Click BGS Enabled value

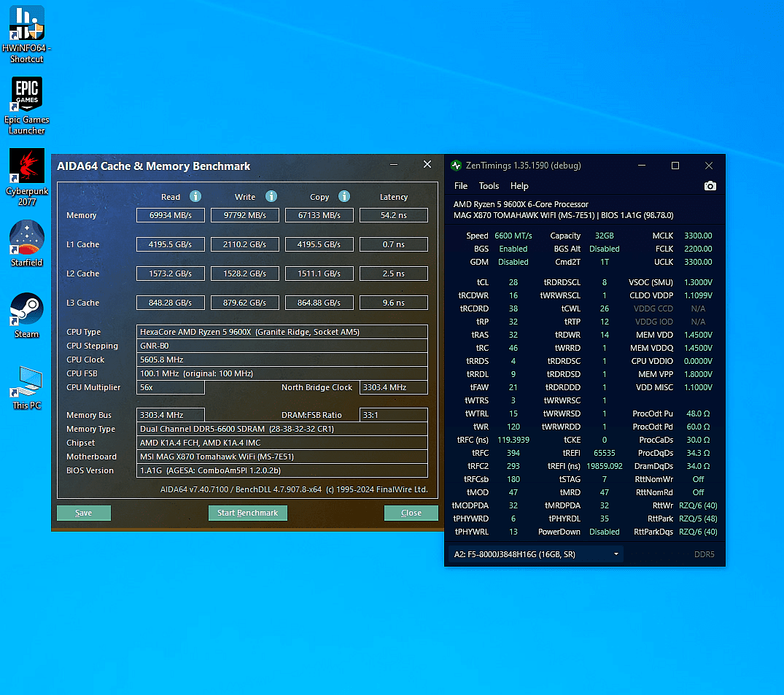pos(513,249)
